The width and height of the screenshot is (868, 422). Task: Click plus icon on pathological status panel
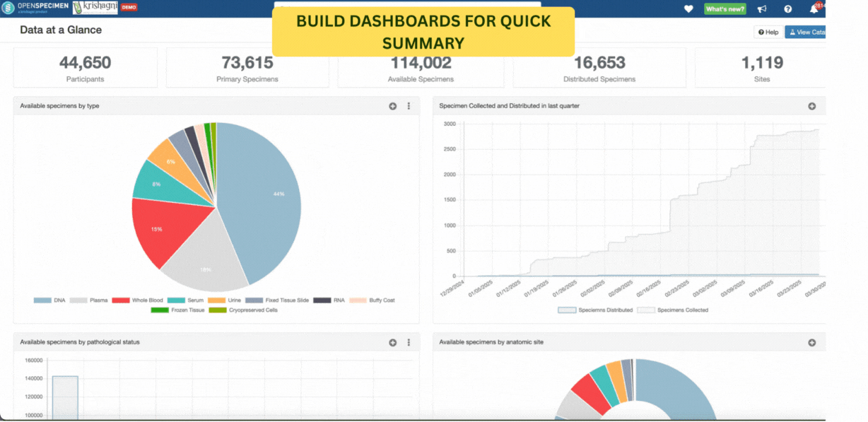[x=393, y=342]
